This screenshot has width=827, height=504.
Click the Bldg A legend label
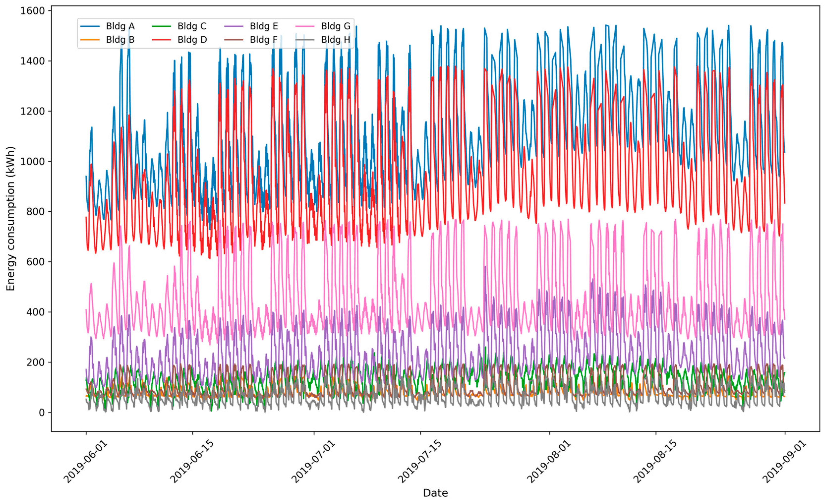coord(120,26)
